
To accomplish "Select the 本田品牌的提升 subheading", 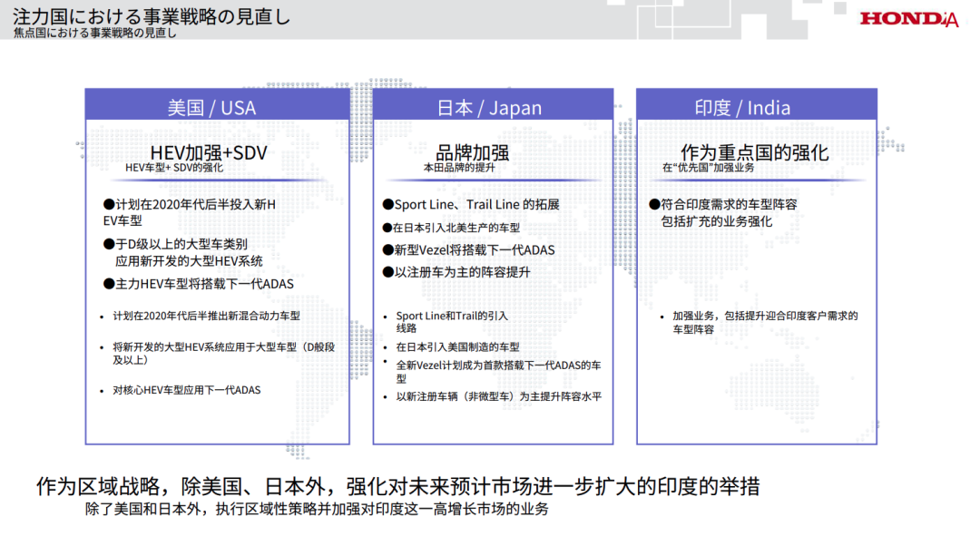I will pos(459,168).
